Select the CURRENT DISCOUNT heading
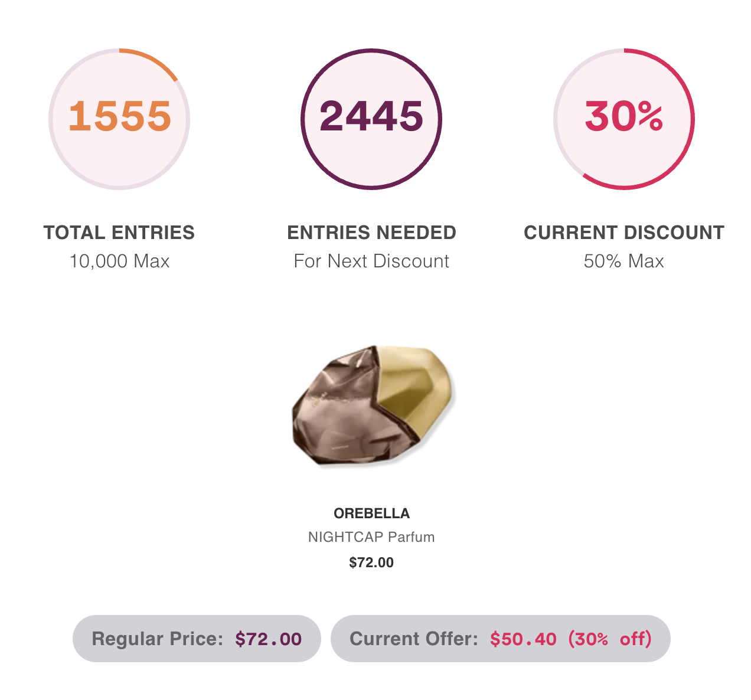The width and height of the screenshot is (751, 700). click(623, 233)
